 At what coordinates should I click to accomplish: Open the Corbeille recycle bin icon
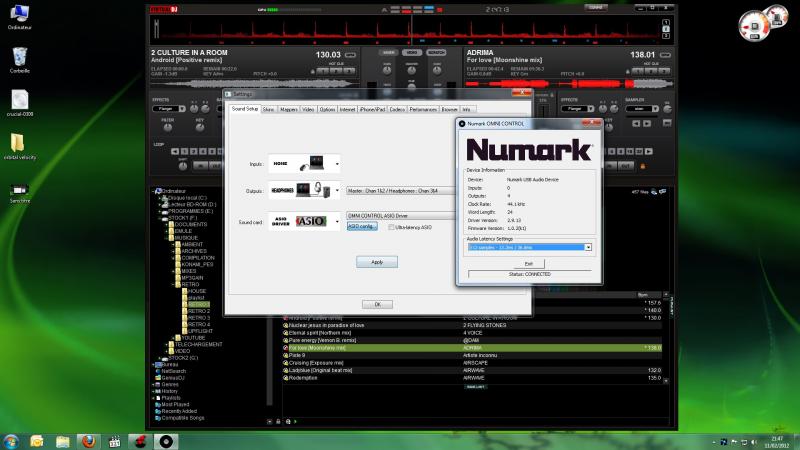click(20, 57)
